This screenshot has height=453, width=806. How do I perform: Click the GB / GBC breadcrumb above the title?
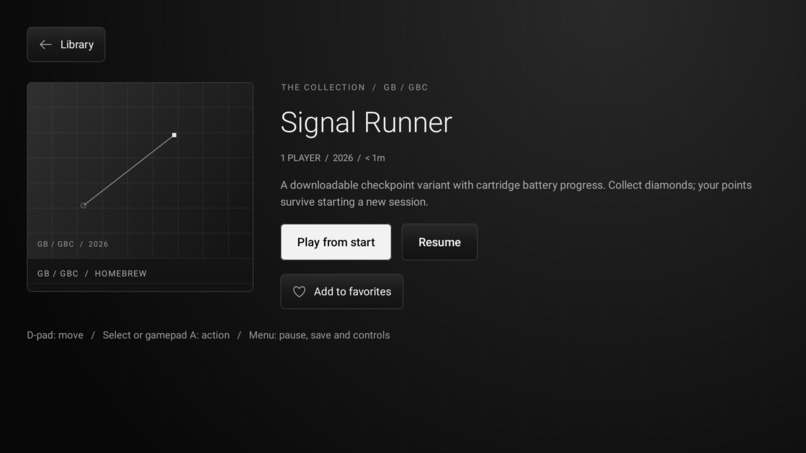pos(406,87)
